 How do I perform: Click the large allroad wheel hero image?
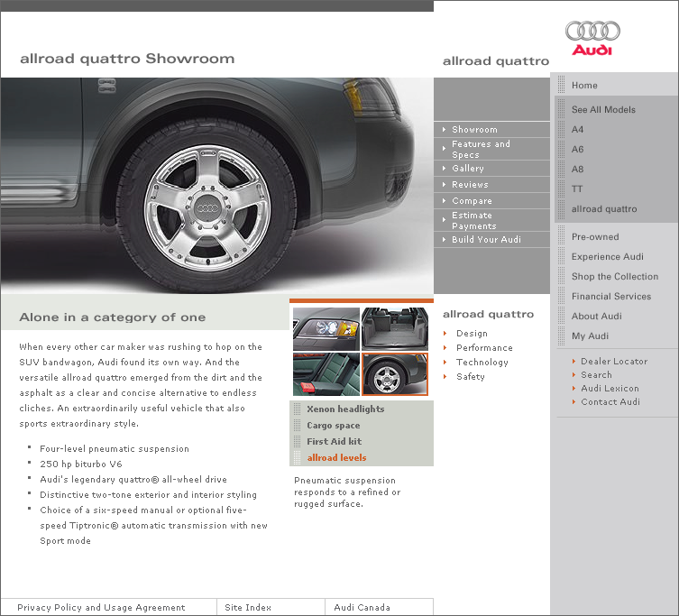coord(216,186)
